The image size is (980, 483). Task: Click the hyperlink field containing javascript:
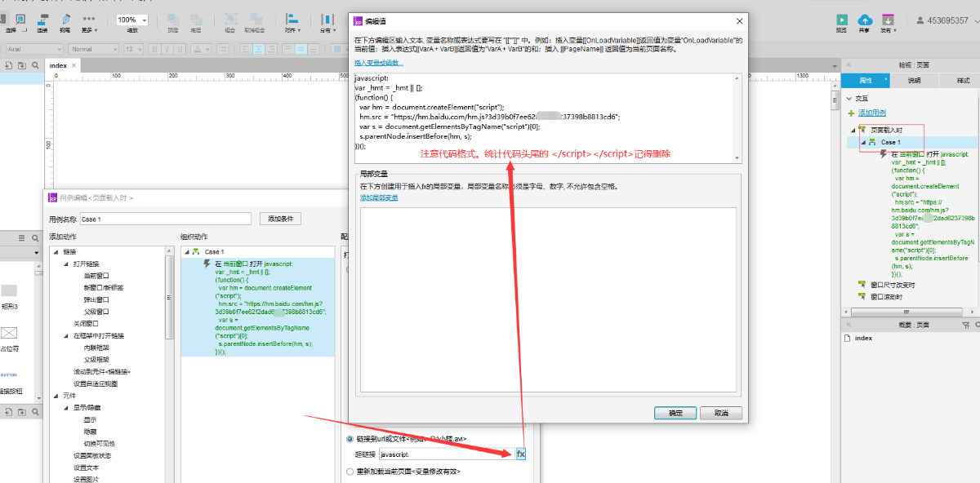446,454
